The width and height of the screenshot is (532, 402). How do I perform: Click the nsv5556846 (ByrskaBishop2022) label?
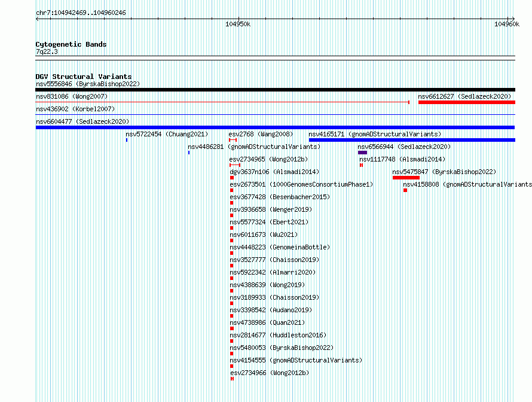88,84
